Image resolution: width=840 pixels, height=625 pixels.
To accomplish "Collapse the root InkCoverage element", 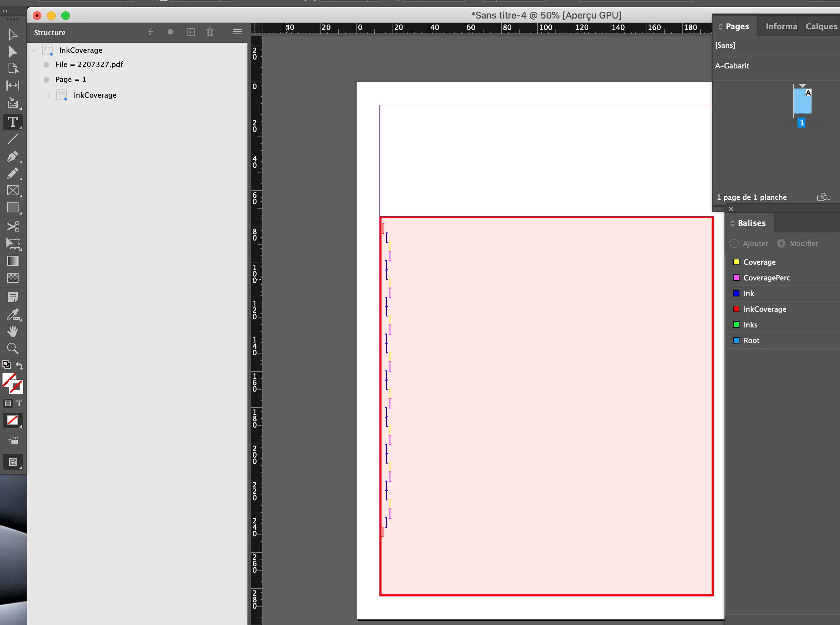I will pyautogui.click(x=34, y=50).
